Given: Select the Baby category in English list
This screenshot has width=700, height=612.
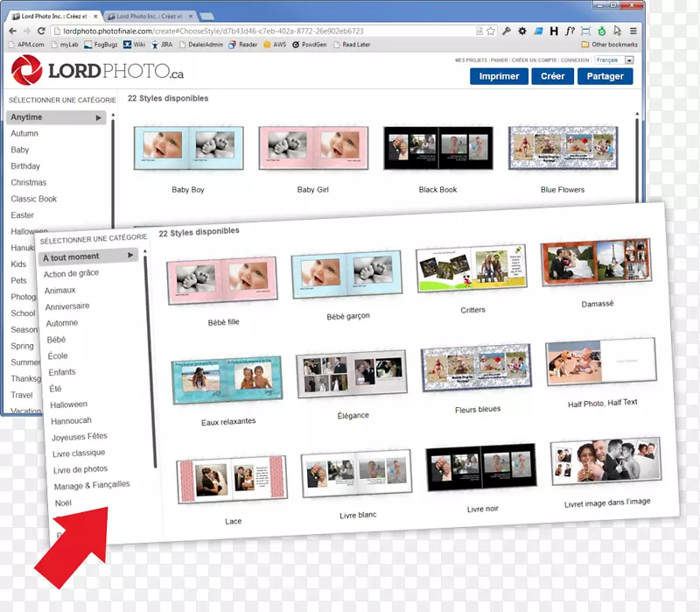Looking at the screenshot, I should coord(19,150).
